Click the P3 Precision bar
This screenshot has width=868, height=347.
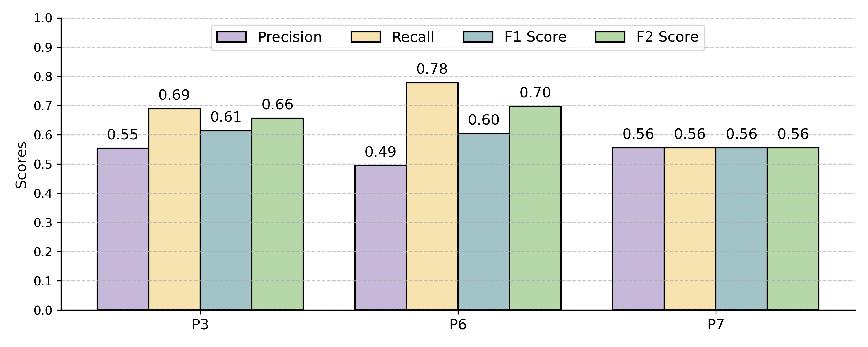123,229
